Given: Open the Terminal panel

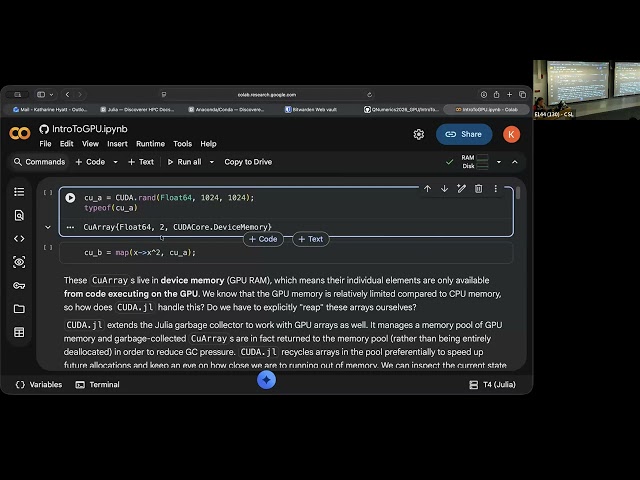Looking at the screenshot, I should tap(98, 384).
